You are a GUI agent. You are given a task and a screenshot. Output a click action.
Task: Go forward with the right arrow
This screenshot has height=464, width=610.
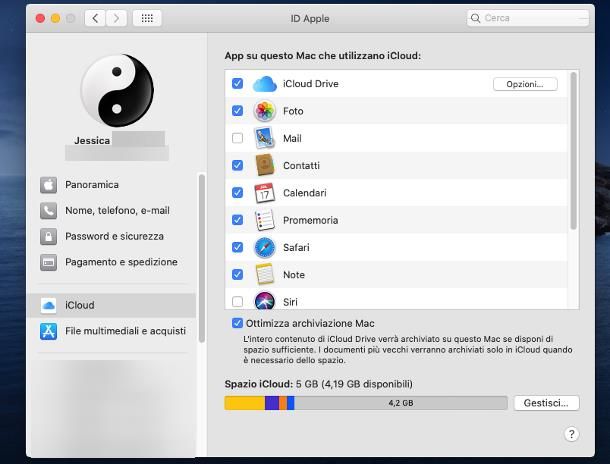(x=116, y=18)
